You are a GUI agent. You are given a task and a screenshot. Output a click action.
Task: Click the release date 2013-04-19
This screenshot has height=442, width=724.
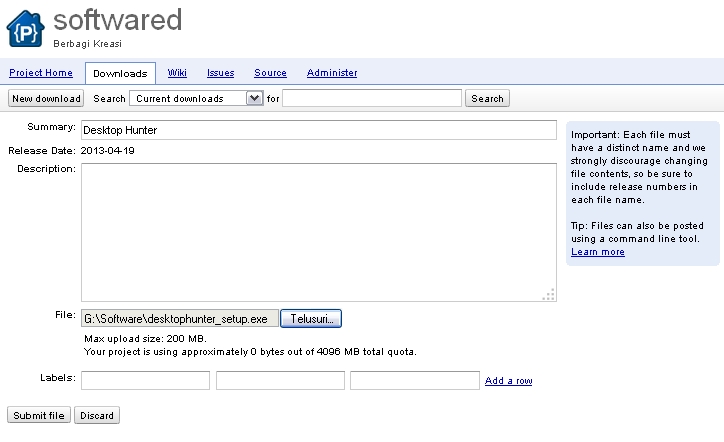click(x=108, y=151)
